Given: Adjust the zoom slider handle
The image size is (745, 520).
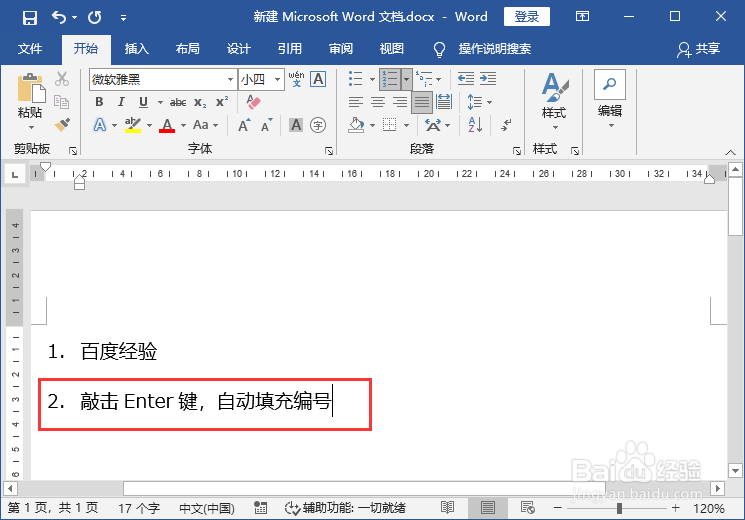Looking at the screenshot, I should click(x=619, y=508).
